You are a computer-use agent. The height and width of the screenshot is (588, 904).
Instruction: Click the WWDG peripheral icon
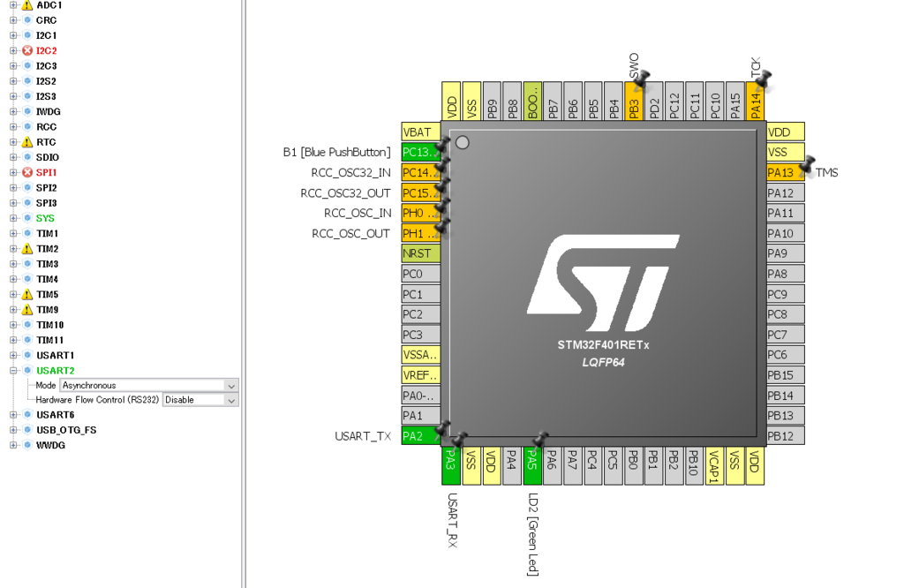[x=27, y=445]
